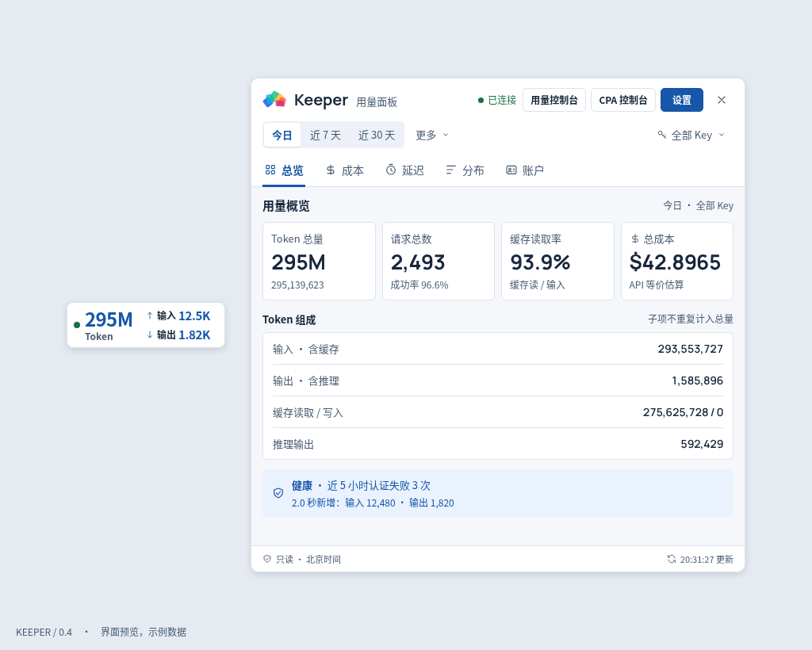This screenshot has width=812, height=650.
Task: Click the refresh icon beside 20:31:27 更新
Action: [x=672, y=559]
